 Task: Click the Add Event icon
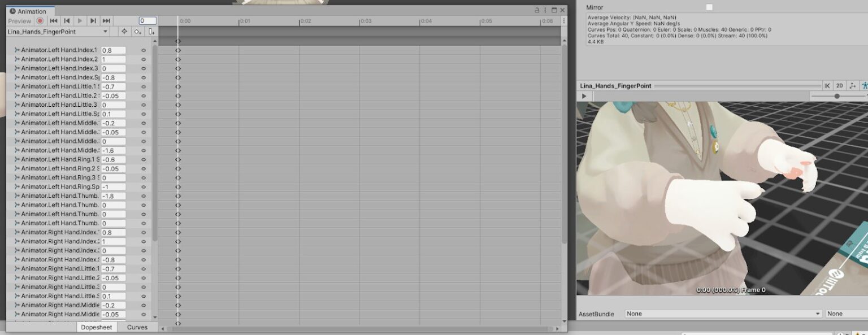151,32
